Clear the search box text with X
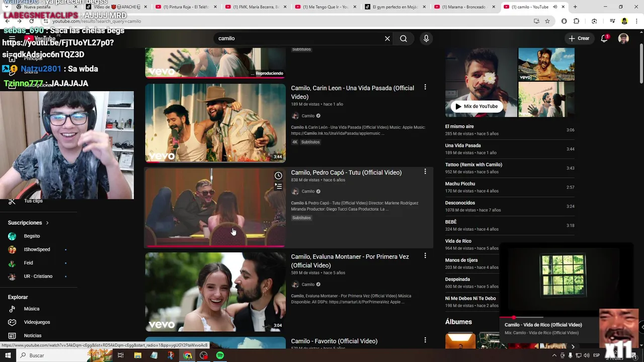The image size is (644, 362). 387,39
